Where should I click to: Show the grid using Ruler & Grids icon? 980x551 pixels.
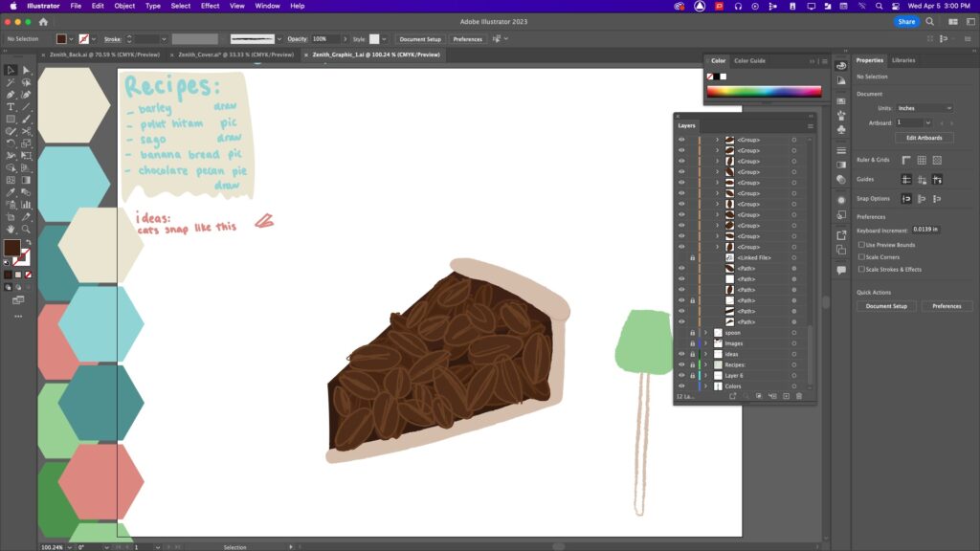(x=922, y=161)
